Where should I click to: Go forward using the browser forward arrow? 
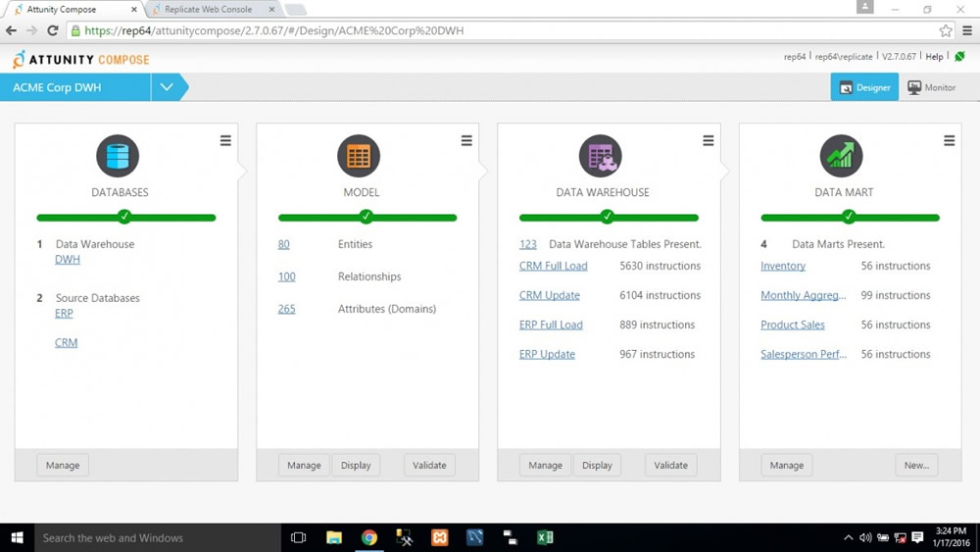[x=32, y=30]
